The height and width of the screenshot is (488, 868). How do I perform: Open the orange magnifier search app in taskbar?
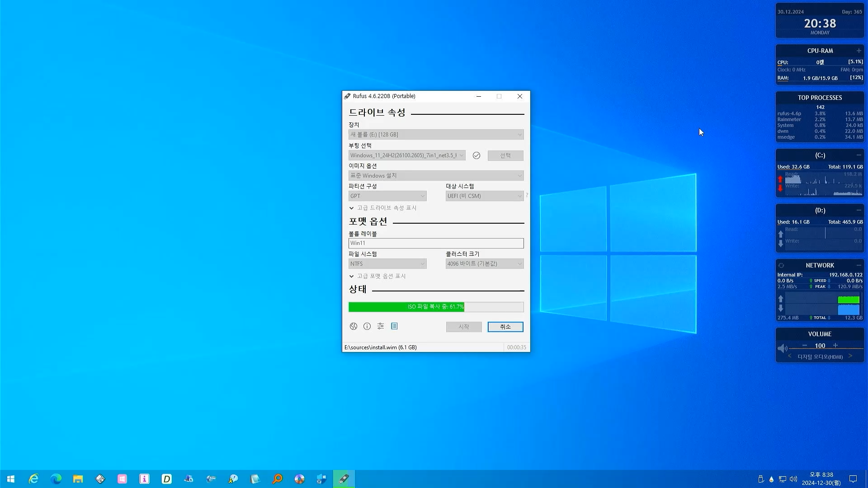click(277, 479)
